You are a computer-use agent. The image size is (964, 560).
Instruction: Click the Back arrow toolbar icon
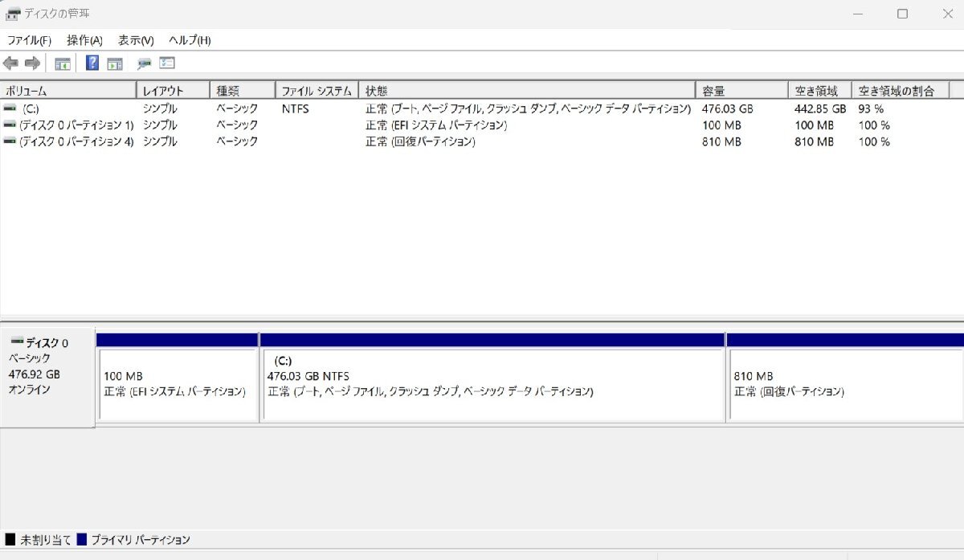click(11, 62)
